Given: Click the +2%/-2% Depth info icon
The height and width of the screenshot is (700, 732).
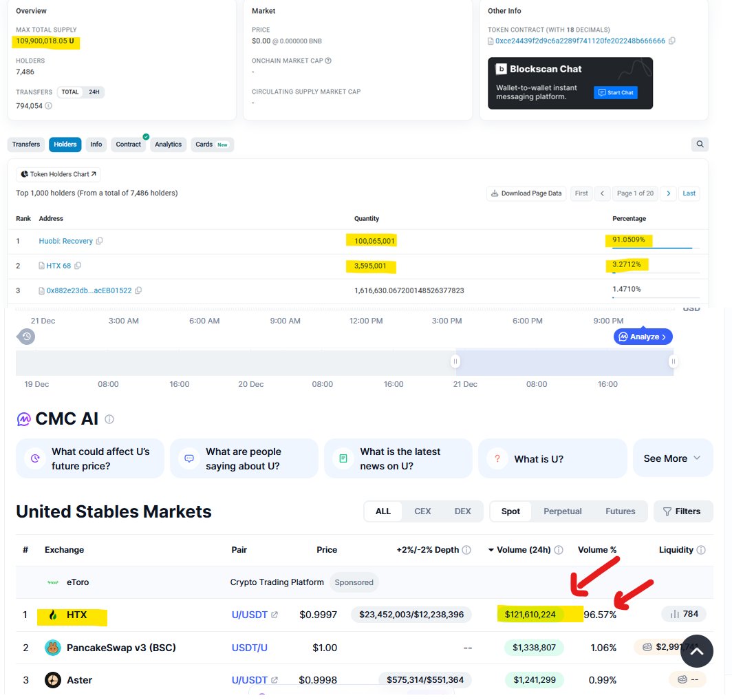Looking at the screenshot, I should pos(466,550).
